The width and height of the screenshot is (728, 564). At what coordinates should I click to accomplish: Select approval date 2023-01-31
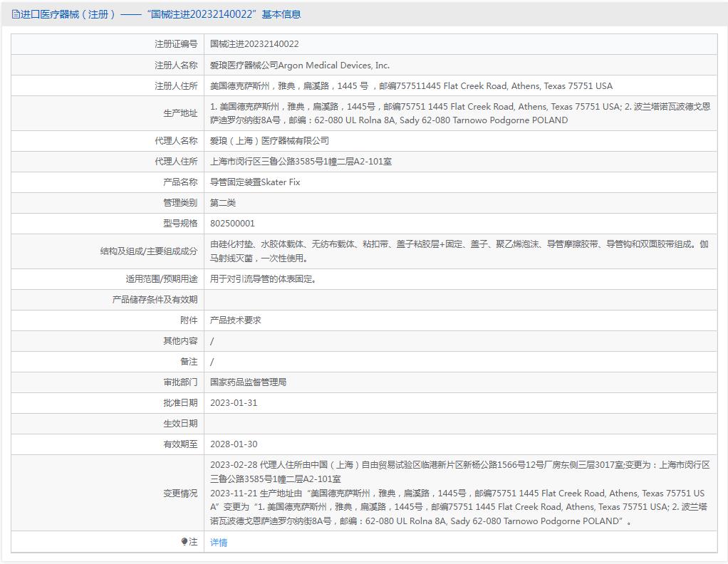234,403
